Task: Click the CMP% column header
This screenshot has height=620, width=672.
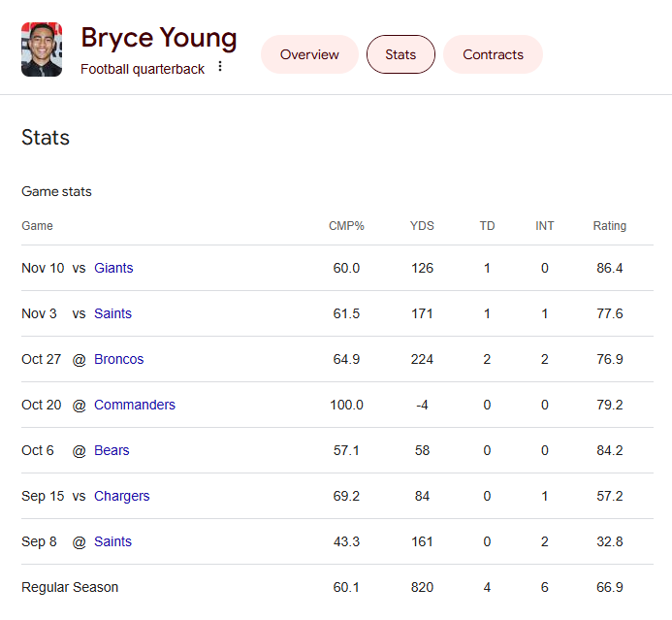Action: 346,226
